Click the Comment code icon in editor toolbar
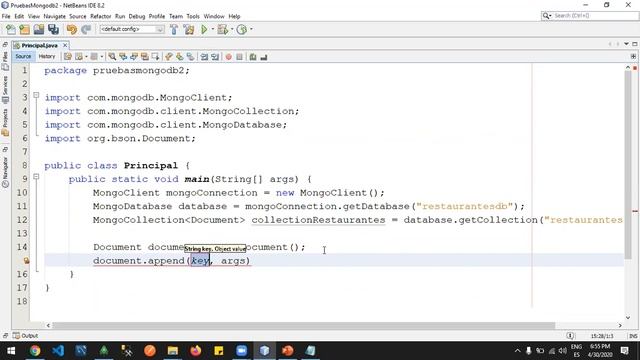Screen dimensions: 640x360 point(253,57)
